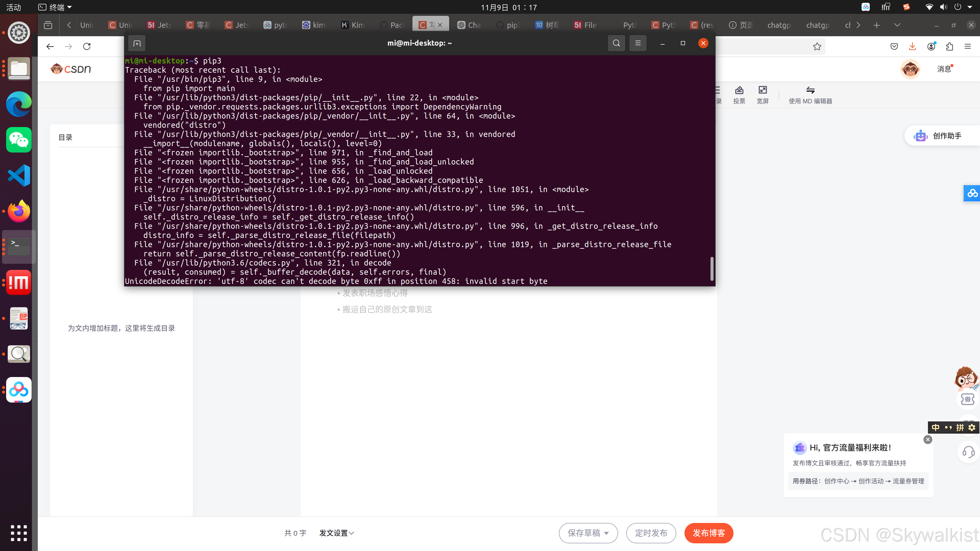Switch to the File browser tab

586,25
